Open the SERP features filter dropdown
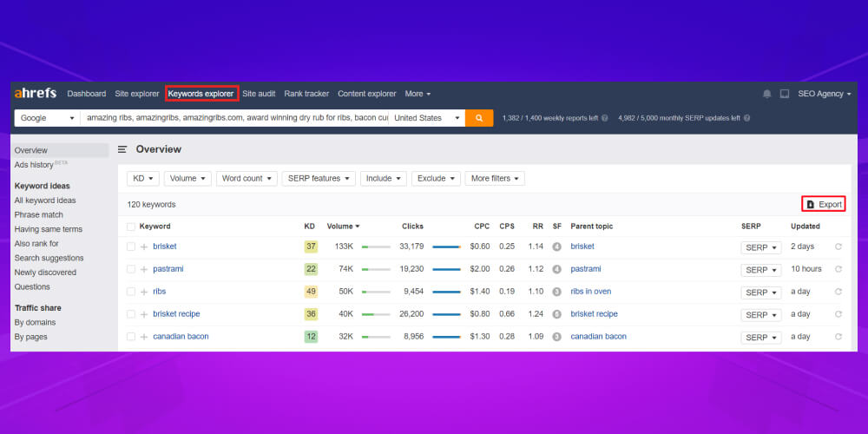868x434 pixels. 319,178
